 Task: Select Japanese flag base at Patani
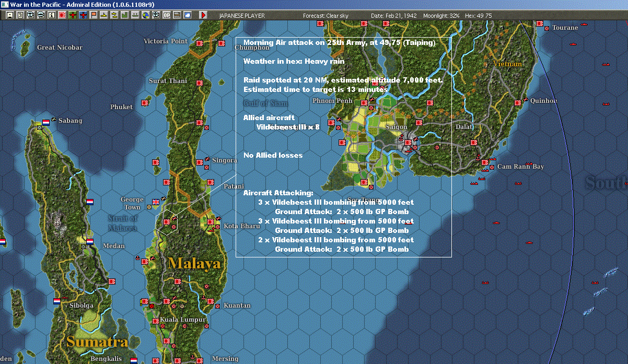[x=211, y=182]
